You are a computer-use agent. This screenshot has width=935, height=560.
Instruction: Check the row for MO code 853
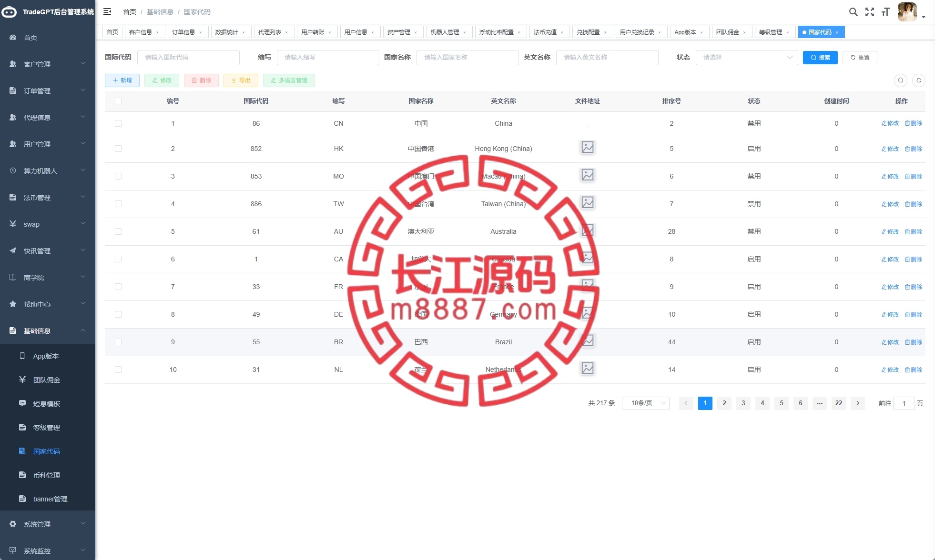tap(118, 176)
